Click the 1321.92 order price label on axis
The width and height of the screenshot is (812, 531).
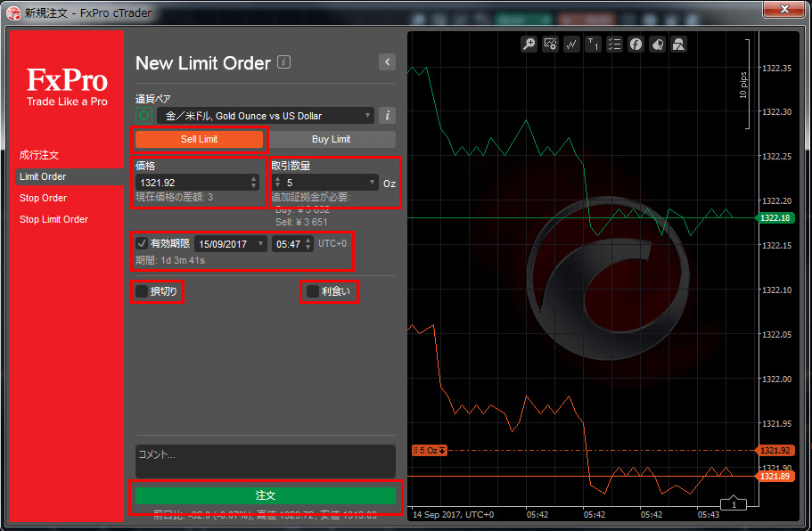(x=775, y=450)
